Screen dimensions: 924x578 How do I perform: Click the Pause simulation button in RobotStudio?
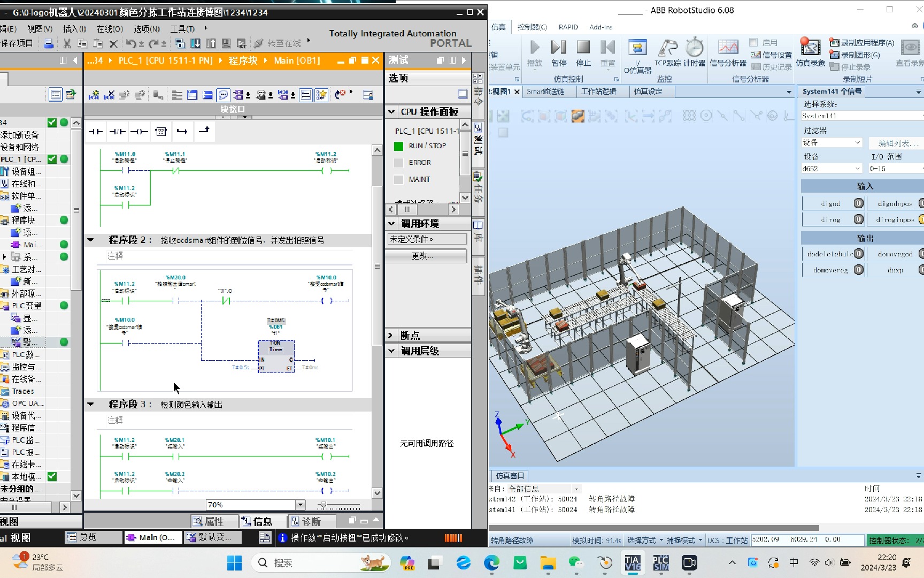tap(559, 52)
